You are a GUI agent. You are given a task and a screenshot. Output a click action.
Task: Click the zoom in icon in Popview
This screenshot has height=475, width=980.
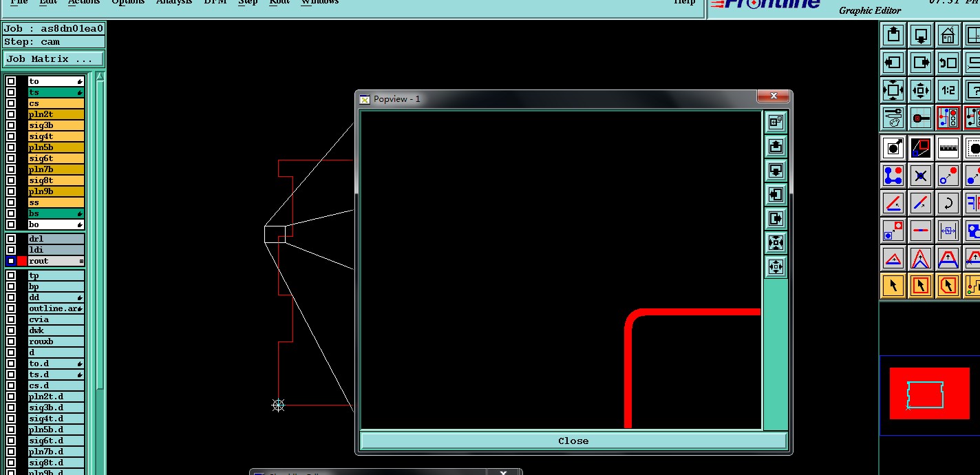(x=776, y=243)
